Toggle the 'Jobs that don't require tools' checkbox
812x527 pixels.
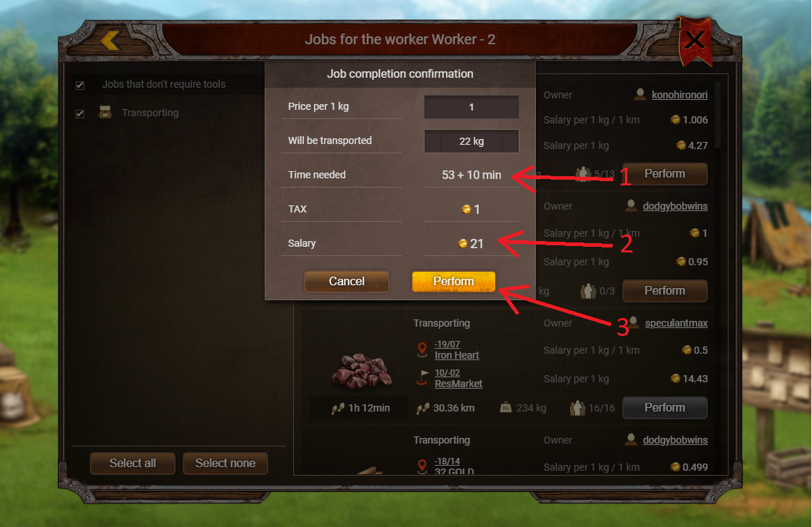pyautogui.click(x=80, y=85)
